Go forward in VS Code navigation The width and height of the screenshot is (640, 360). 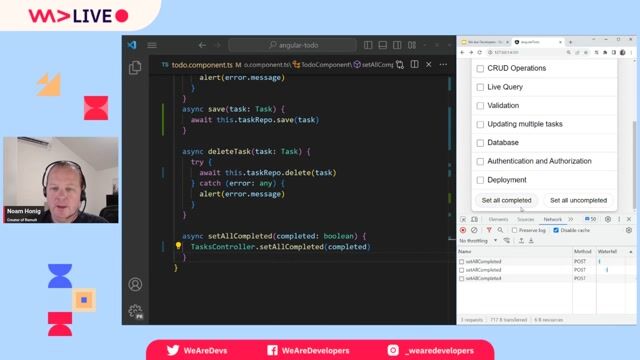tap(218, 45)
